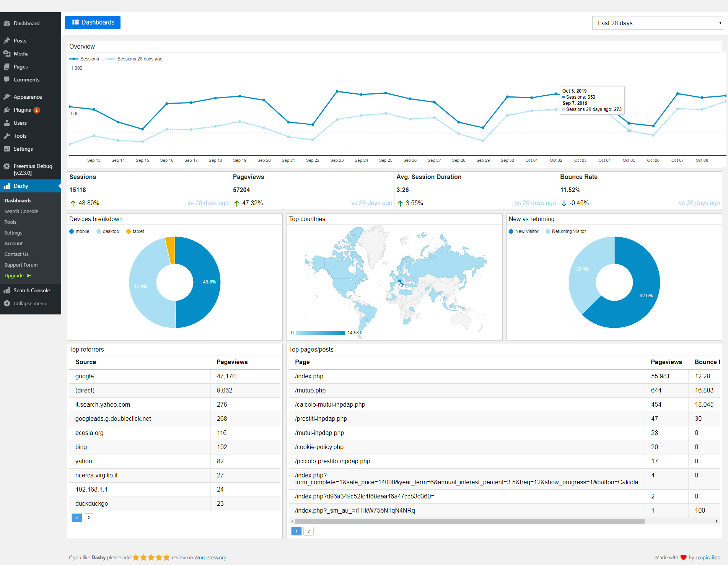This screenshot has height=565, width=728.
Task: Click the Tools wrench icon
Action: click(x=7, y=136)
